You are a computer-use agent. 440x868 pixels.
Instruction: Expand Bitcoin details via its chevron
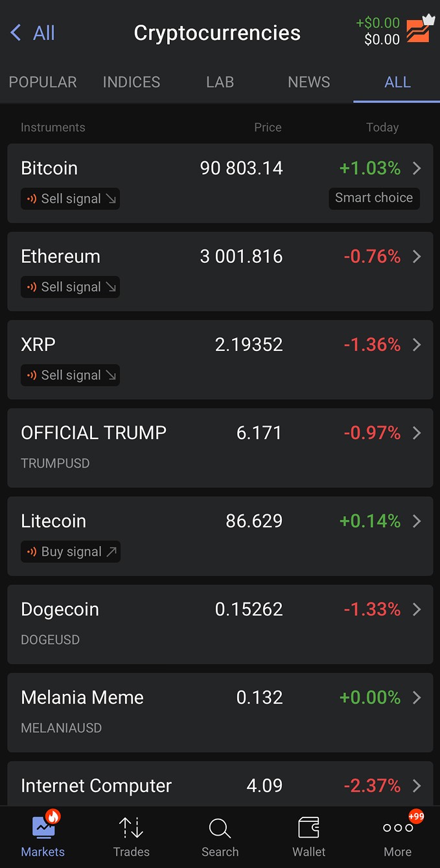[x=417, y=168]
